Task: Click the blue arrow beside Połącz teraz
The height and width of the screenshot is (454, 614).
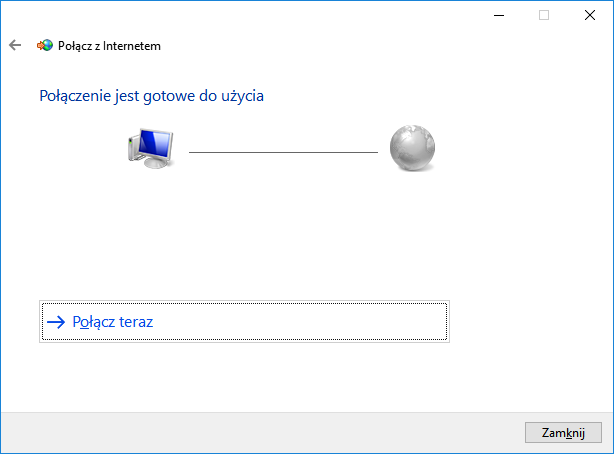Action: click(56, 322)
